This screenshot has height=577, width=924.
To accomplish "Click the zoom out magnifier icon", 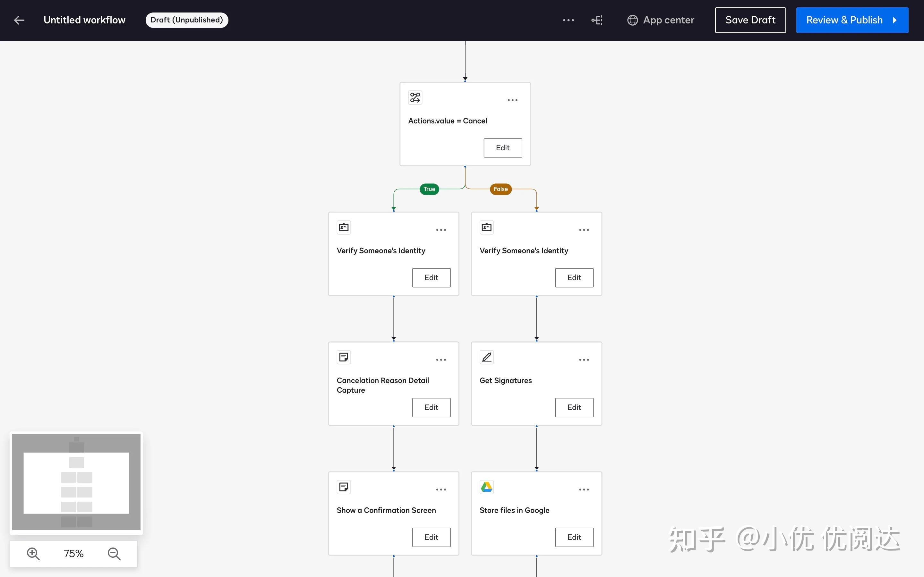I will pos(113,553).
